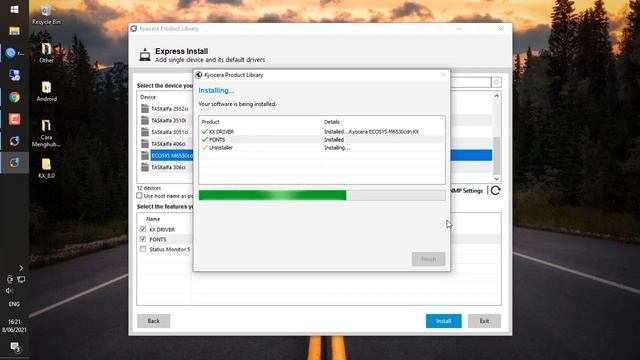The height and width of the screenshot is (360, 640).
Task: Open the Recycle Bin desktop icon
Action: point(46,15)
